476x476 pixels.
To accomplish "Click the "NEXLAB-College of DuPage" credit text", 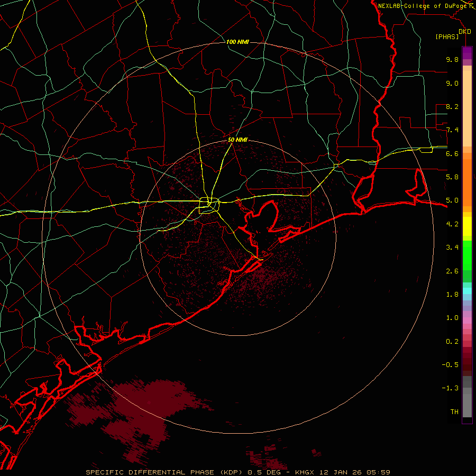I will 424,6.
